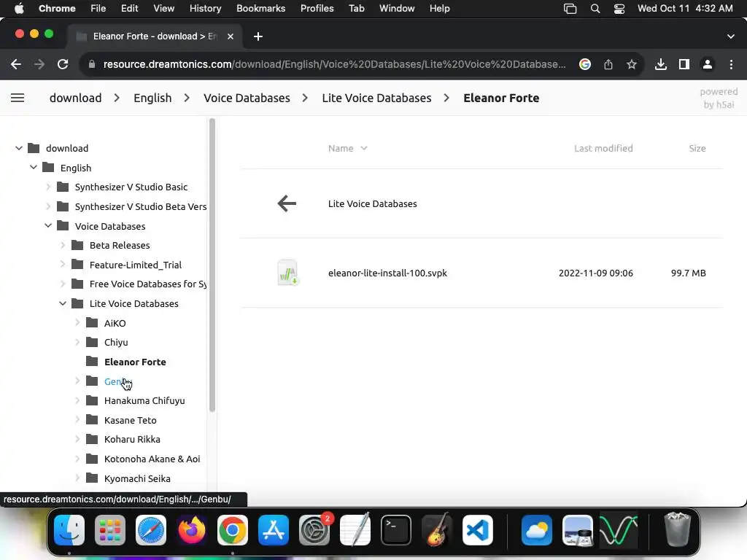Select the Eleanor Forte browser tab
Viewport: 747px width, 560px height.
[x=155, y=36]
